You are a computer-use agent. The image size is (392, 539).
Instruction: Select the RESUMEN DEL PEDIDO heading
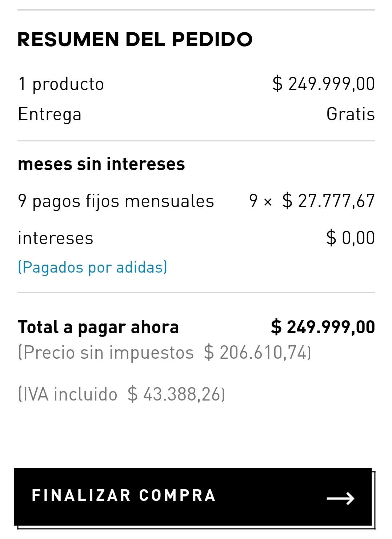coord(135,39)
